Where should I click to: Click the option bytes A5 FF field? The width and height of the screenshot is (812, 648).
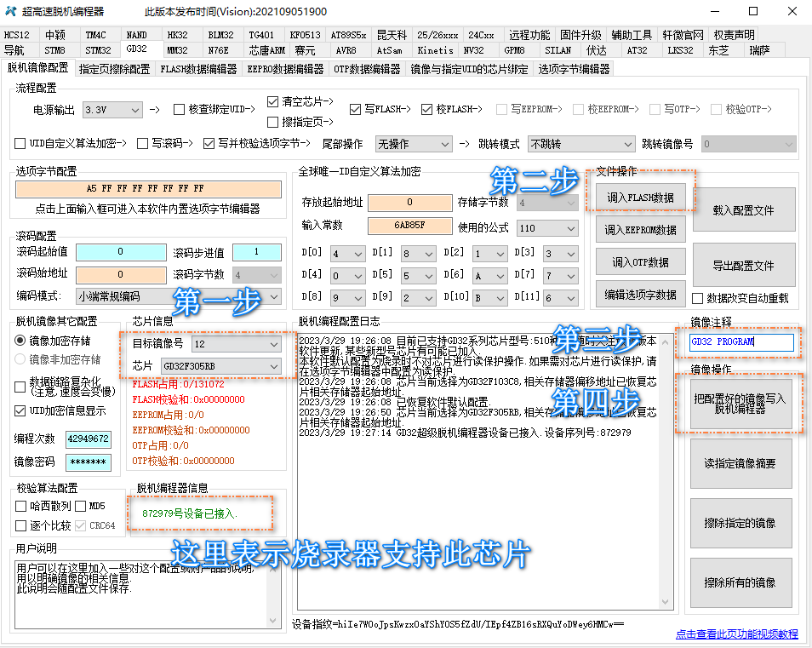pos(148,188)
